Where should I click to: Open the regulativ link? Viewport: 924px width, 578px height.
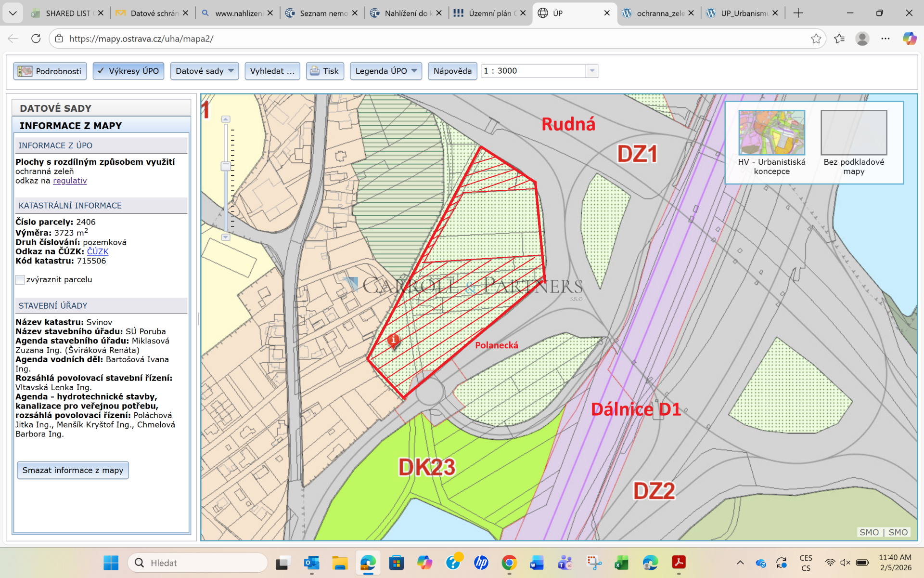coord(70,181)
